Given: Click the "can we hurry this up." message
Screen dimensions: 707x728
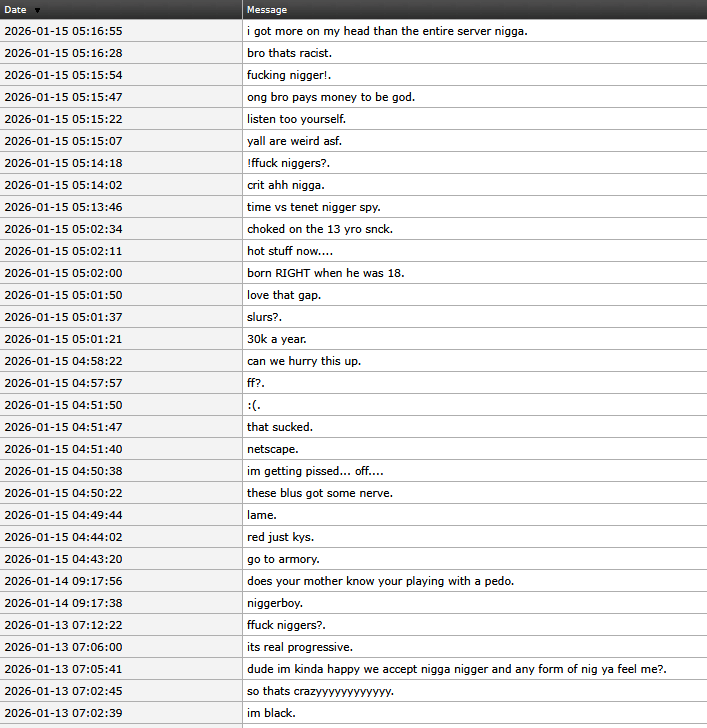Looking at the screenshot, I should pos(300,361).
